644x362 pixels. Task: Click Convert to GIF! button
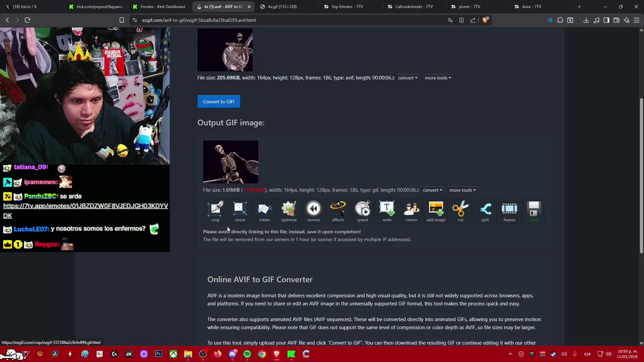tap(218, 102)
